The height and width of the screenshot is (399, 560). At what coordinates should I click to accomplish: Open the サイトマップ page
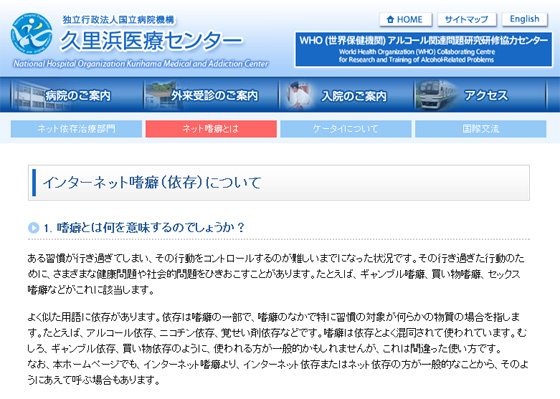pos(466,19)
